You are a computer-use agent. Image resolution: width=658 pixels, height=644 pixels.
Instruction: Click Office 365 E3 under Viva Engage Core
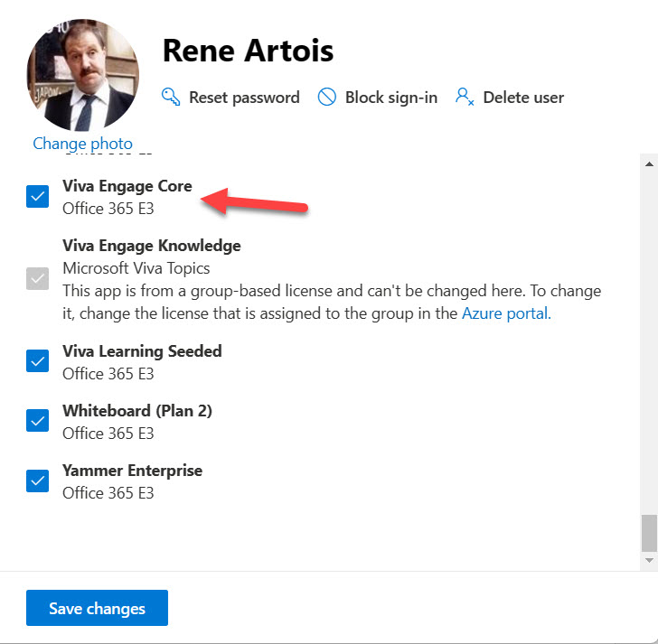[x=108, y=209]
